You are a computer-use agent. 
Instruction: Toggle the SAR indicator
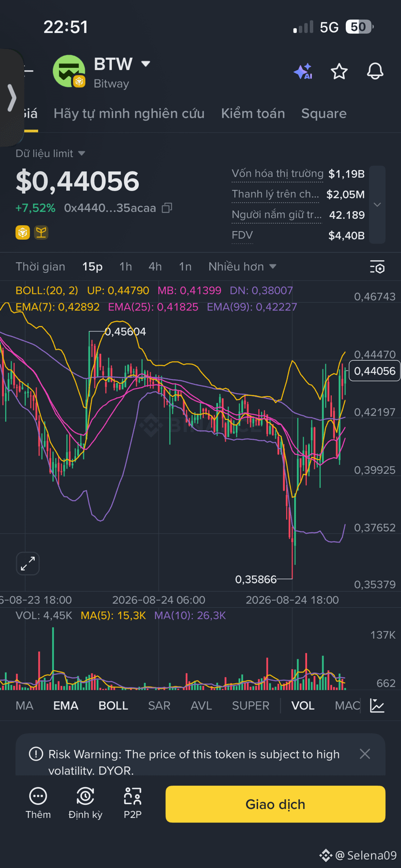coord(159,705)
